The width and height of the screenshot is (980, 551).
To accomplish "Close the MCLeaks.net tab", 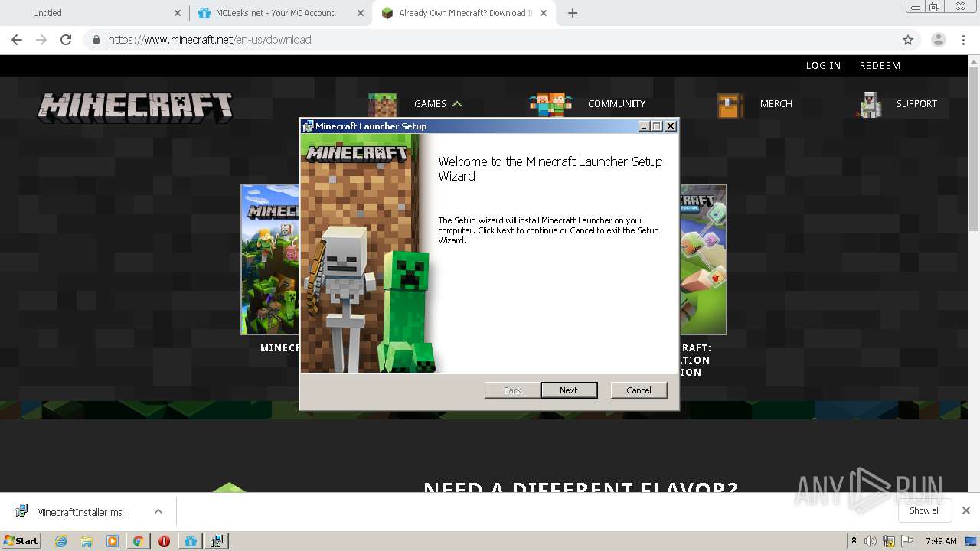I will pos(361,13).
